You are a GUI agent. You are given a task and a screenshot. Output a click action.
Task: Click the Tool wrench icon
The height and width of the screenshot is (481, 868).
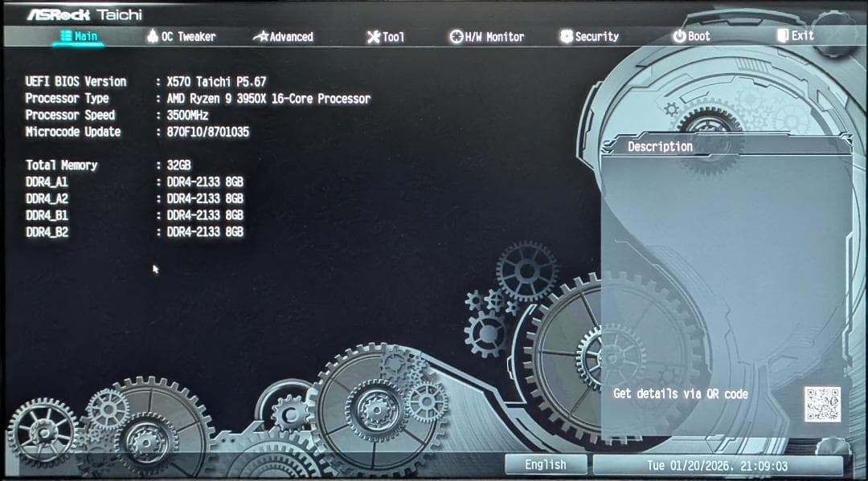374,37
